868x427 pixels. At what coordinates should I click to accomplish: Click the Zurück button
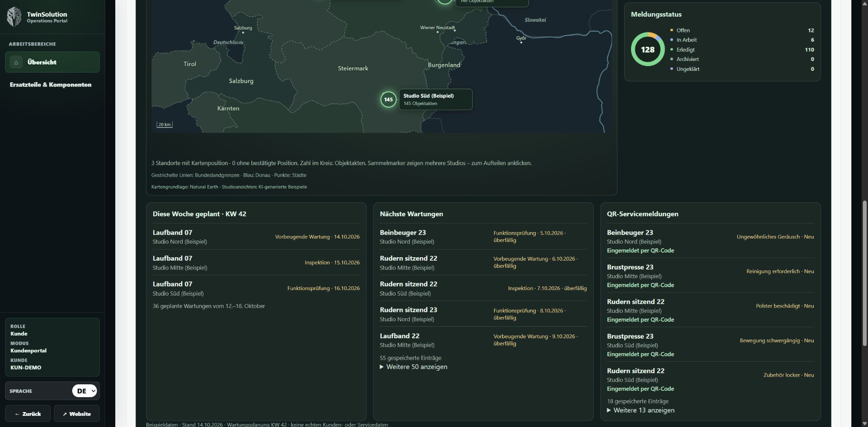pyautogui.click(x=28, y=414)
